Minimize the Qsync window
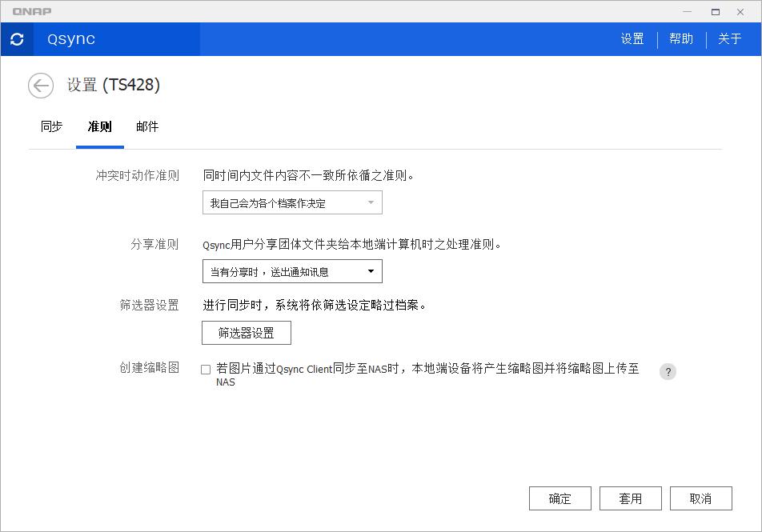762x532 pixels. pos(687,11)
